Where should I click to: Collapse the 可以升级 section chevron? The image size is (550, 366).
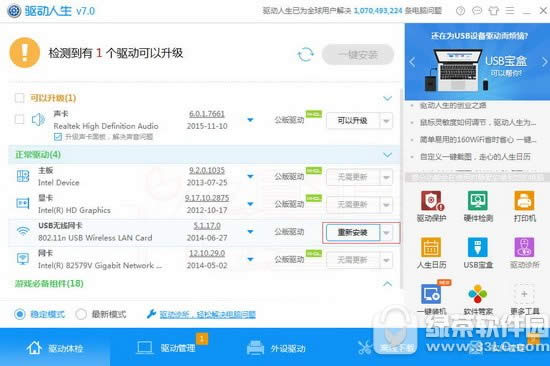click(387, 98)
